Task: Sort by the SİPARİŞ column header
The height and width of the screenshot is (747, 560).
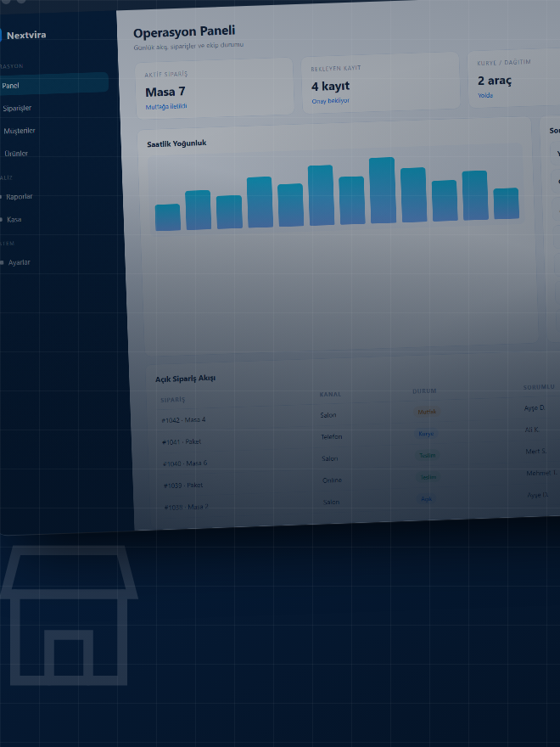Action: pos(173,400)
